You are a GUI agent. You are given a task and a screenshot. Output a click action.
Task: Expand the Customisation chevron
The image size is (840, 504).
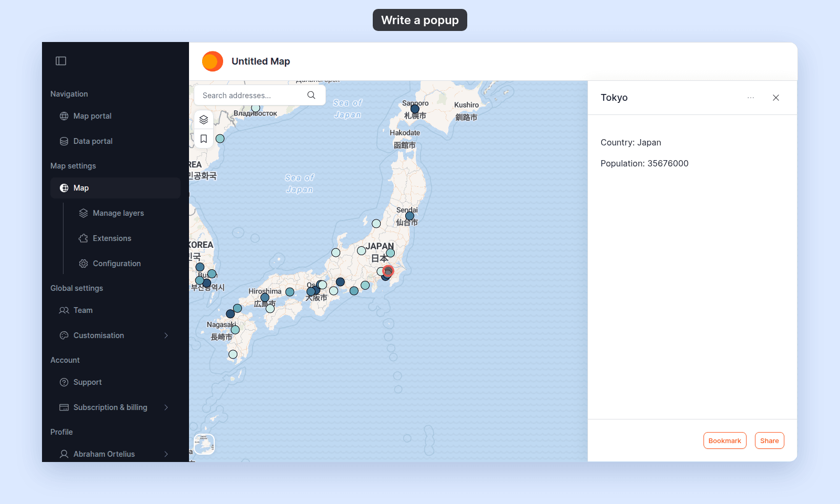pyautogui.click(x=166, y=335)
